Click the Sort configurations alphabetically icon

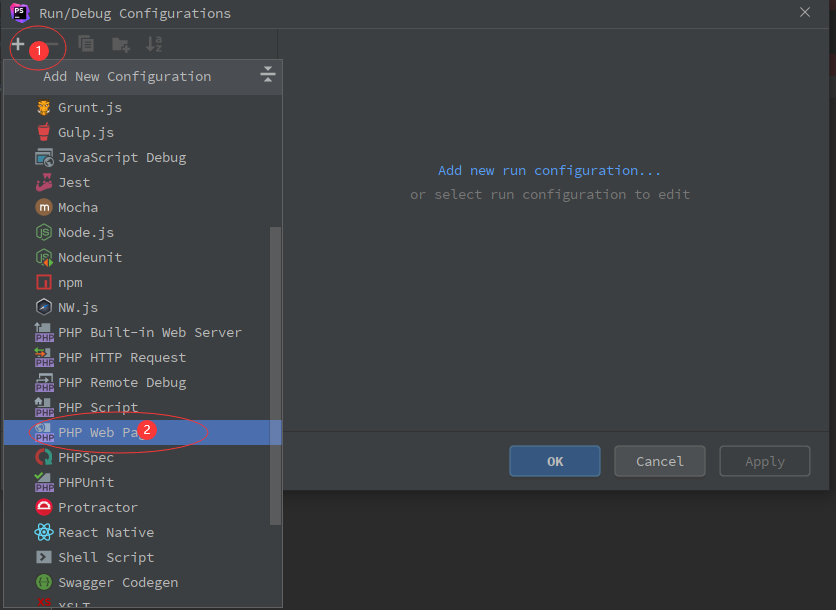(154, 44)
